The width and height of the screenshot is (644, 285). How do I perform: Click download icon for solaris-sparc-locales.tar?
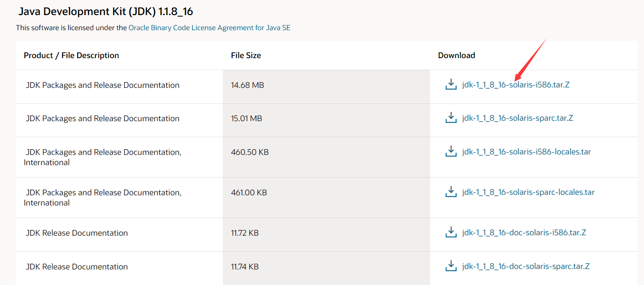point(451,192)
